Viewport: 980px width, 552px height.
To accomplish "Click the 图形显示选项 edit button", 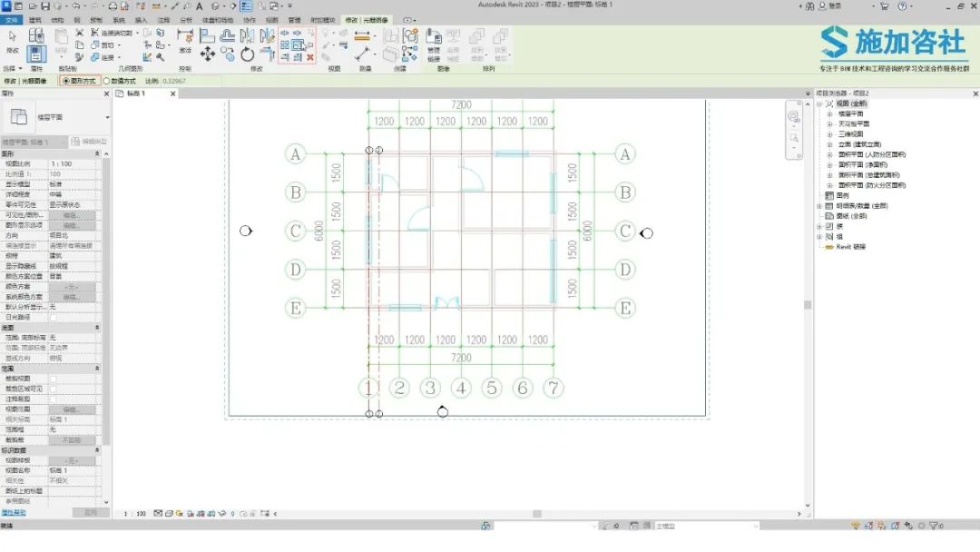I will pos(73,225).
